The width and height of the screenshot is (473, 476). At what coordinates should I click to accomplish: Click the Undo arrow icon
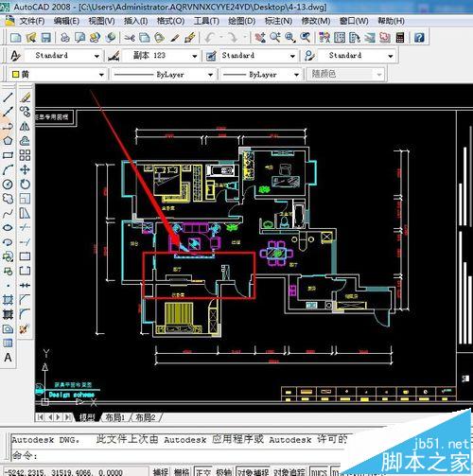[209, 38]
